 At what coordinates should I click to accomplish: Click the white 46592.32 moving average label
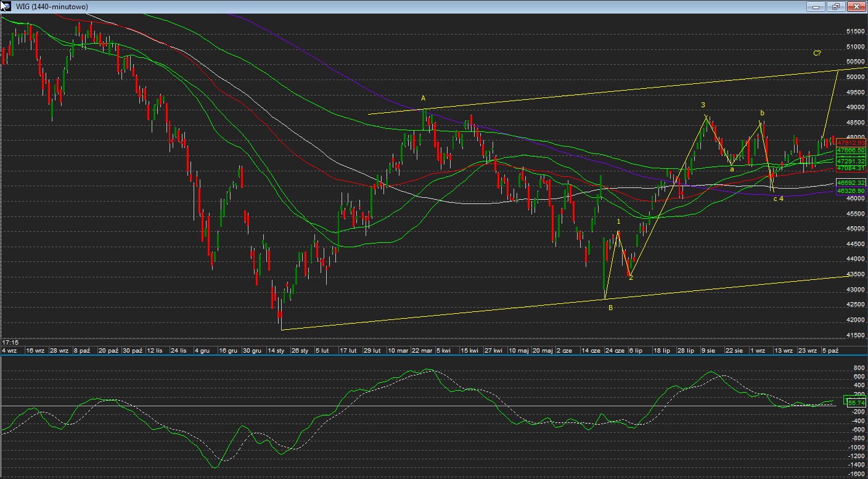tap(851, 183)
